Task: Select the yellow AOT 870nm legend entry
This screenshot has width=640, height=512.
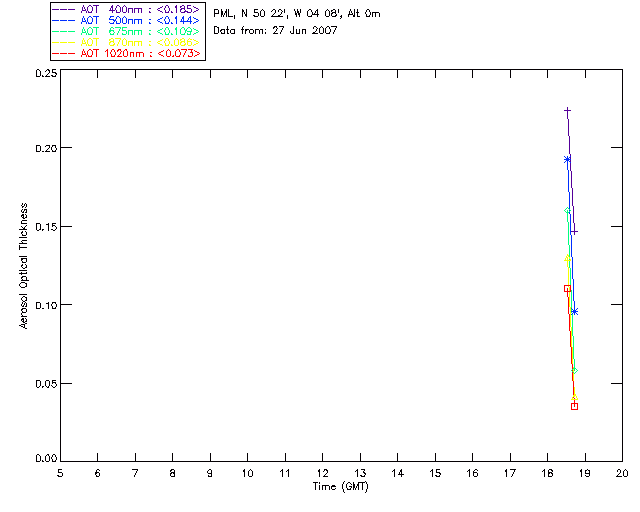Action: 127,42
